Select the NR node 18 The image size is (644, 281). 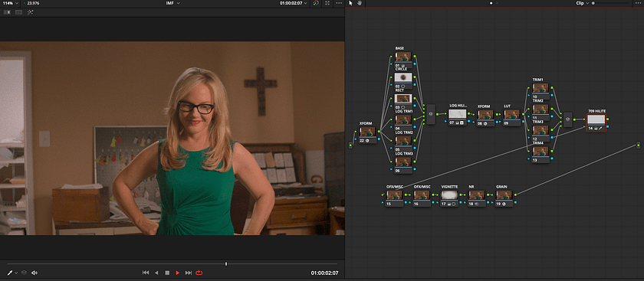point(477,198)
